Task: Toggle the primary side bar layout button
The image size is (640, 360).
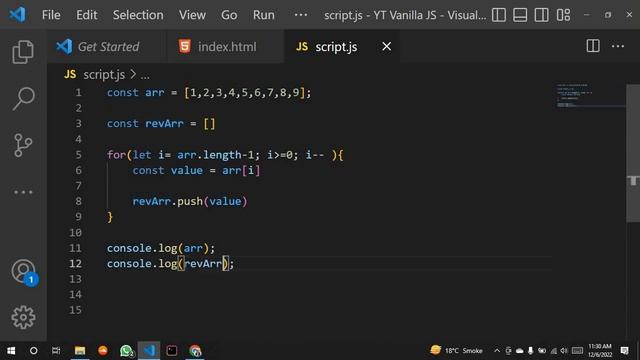Action: tap(498, 15)
